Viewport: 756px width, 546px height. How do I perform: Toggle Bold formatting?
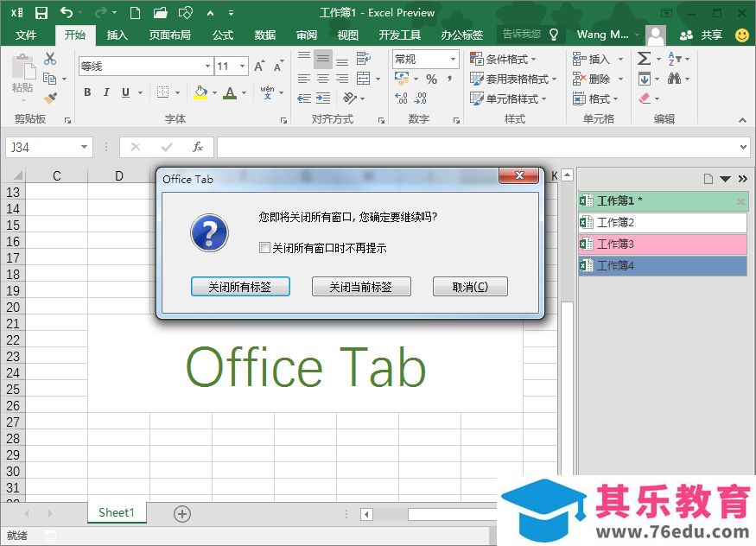click(87, 92)
